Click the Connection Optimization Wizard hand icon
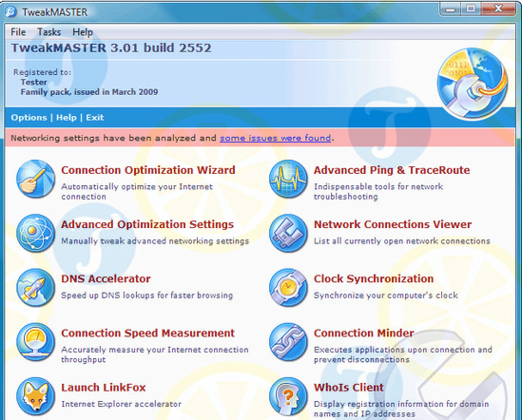Screen dimensions: 522x420 [35, 179]
